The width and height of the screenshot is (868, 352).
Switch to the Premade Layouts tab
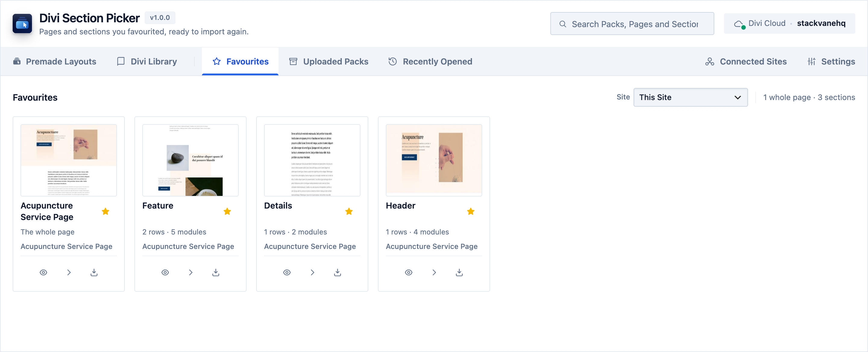55,61
